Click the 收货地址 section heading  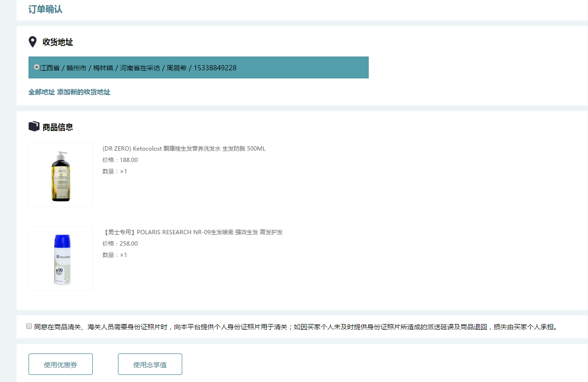[x=58, y=42]
